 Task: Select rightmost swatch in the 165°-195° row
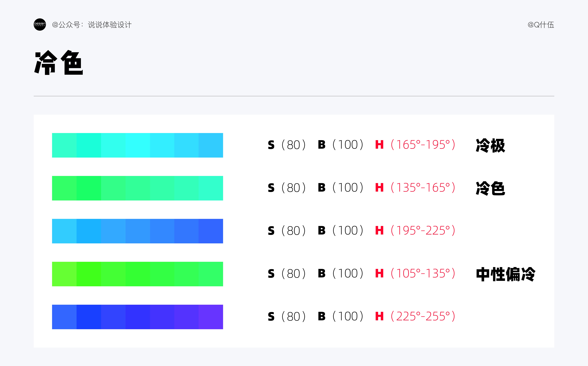click(x=211, y=145)
